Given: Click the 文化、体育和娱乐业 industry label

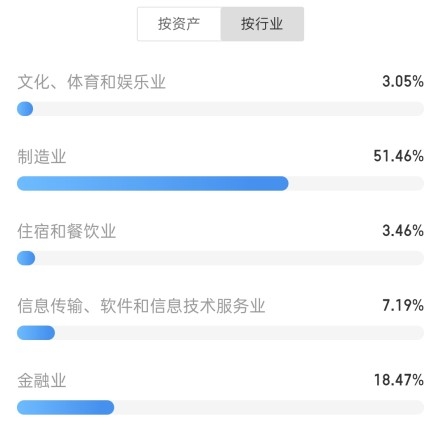Looking at the screenshot, I should tap(92, 82).
